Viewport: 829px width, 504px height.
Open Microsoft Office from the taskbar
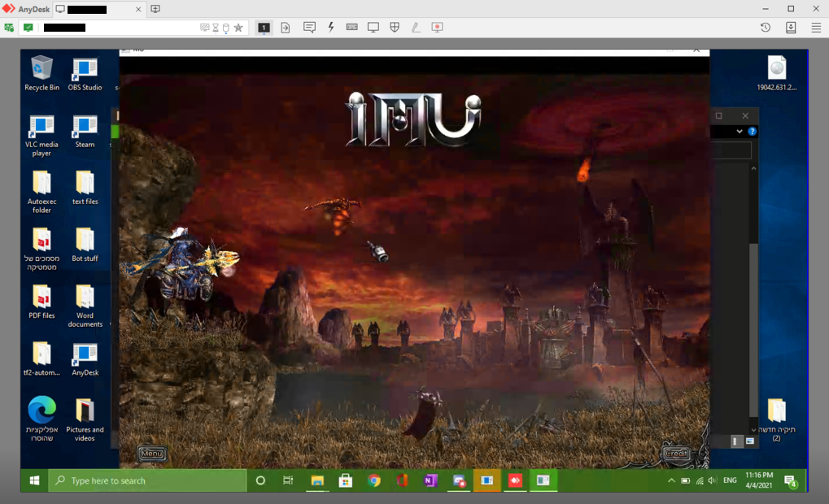point(403,480)
